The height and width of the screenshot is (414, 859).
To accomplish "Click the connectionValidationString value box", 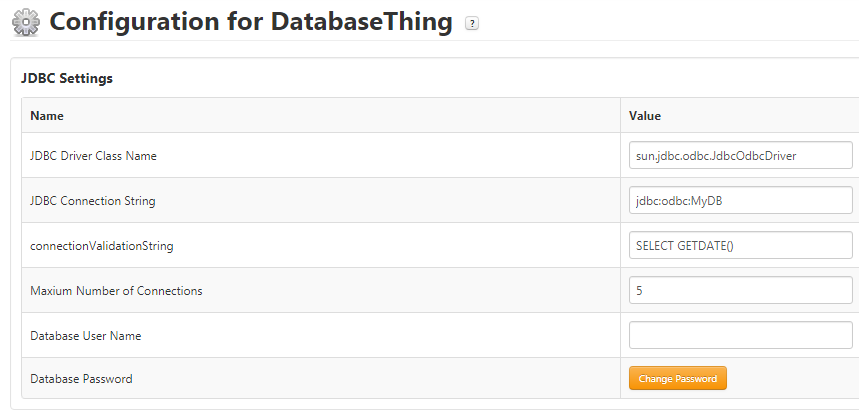I will [x=740, y=245].
